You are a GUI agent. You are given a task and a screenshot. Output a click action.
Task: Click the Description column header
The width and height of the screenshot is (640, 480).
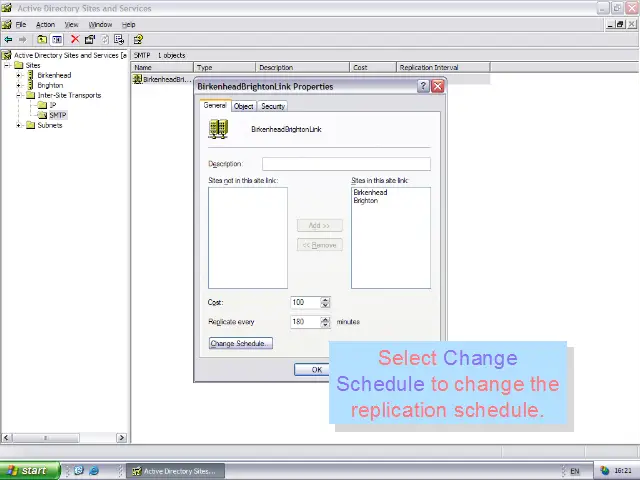[302, 67]
